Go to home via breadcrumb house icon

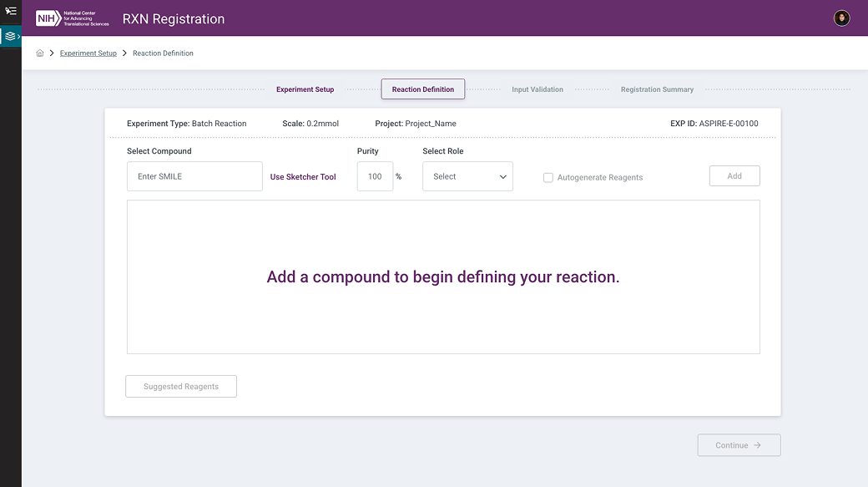point(40,53)
